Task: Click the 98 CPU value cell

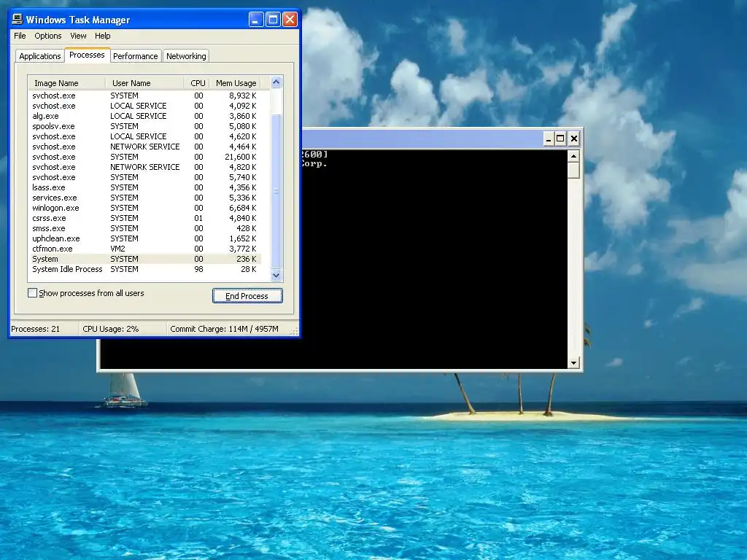Action: tap(198, 270)
